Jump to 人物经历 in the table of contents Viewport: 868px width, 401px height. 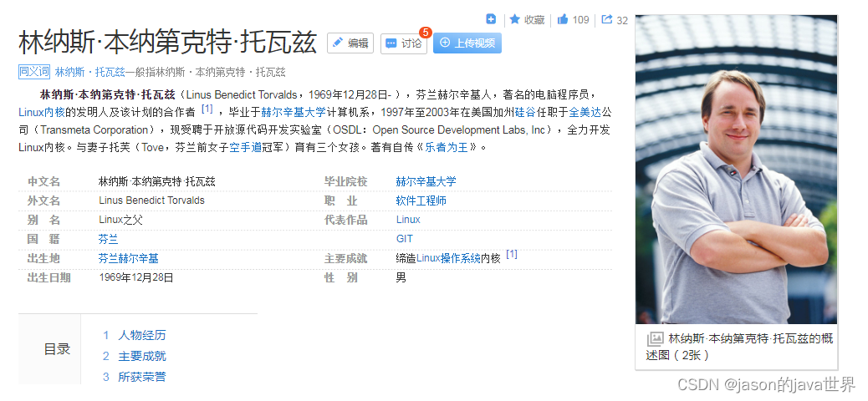[141, 335]
